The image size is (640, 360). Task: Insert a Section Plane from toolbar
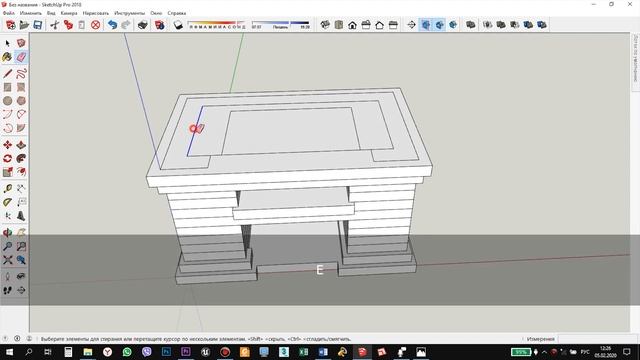pyautogui.click(x=411, y=25)
